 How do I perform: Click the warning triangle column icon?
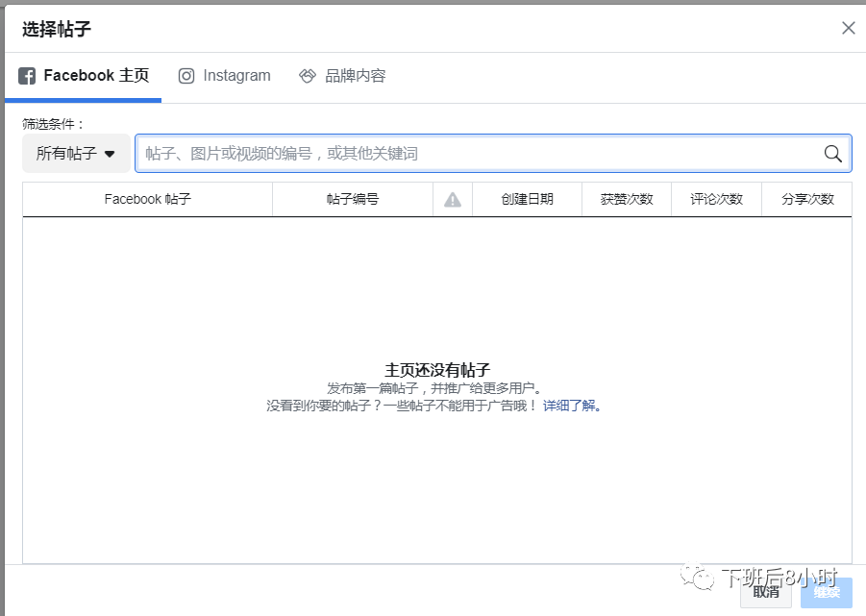453,199
